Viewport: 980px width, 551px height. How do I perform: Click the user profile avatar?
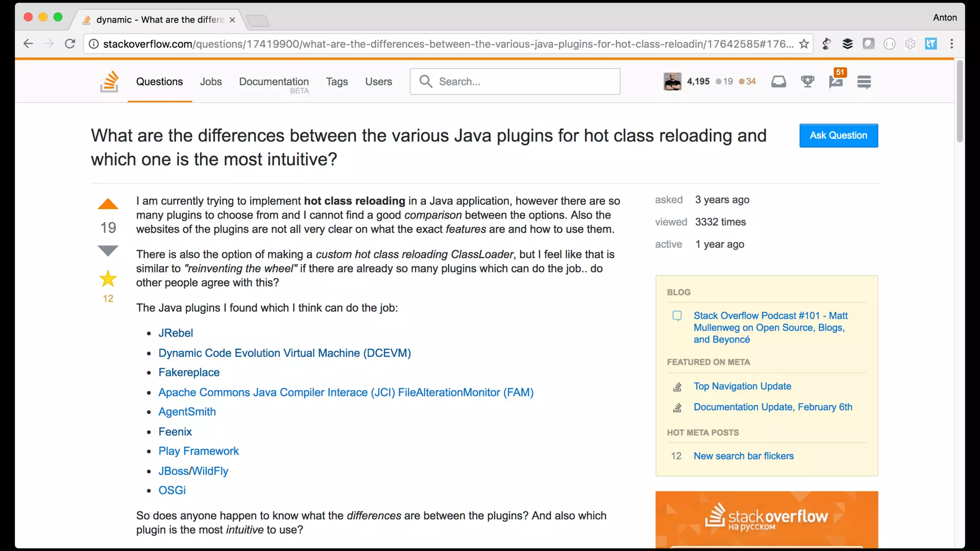(672, 82)
